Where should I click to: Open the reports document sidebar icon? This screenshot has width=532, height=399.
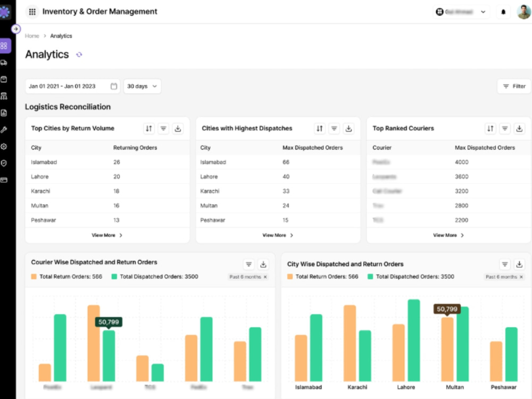pos(4,113)
